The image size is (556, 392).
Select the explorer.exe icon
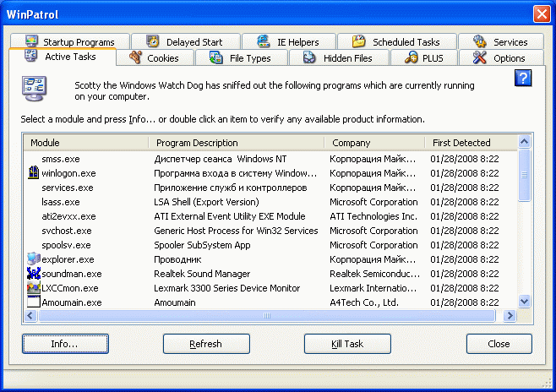[x=33, y=259]
